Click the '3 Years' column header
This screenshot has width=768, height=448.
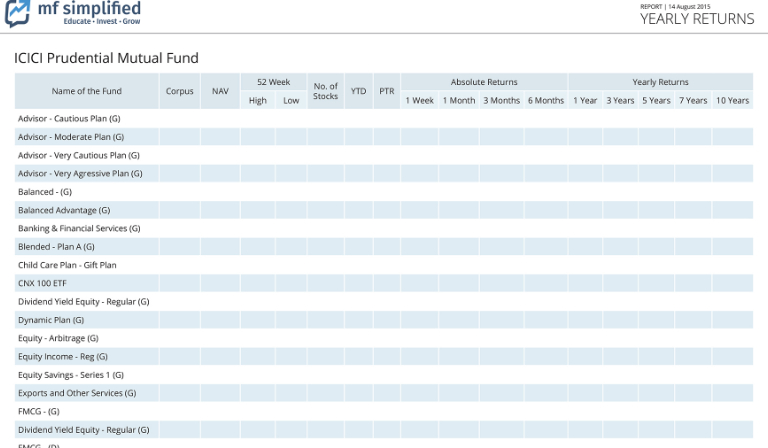621,100
